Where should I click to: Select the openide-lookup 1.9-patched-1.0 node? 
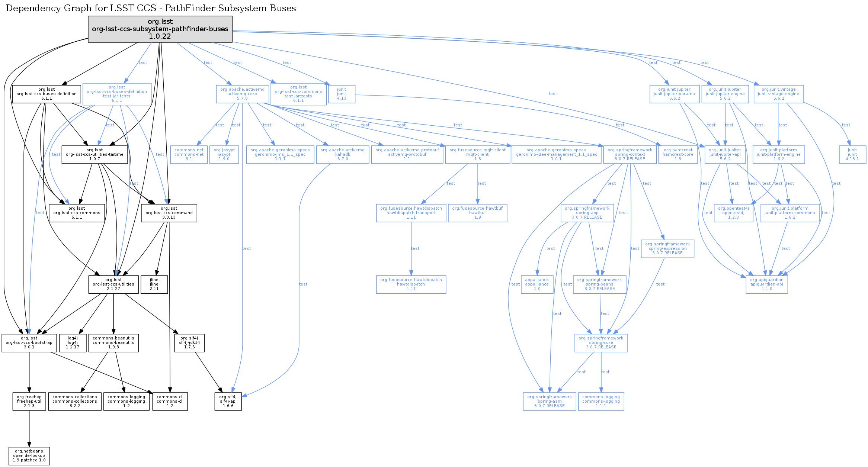pyautogui.click(x=29, y=456)
